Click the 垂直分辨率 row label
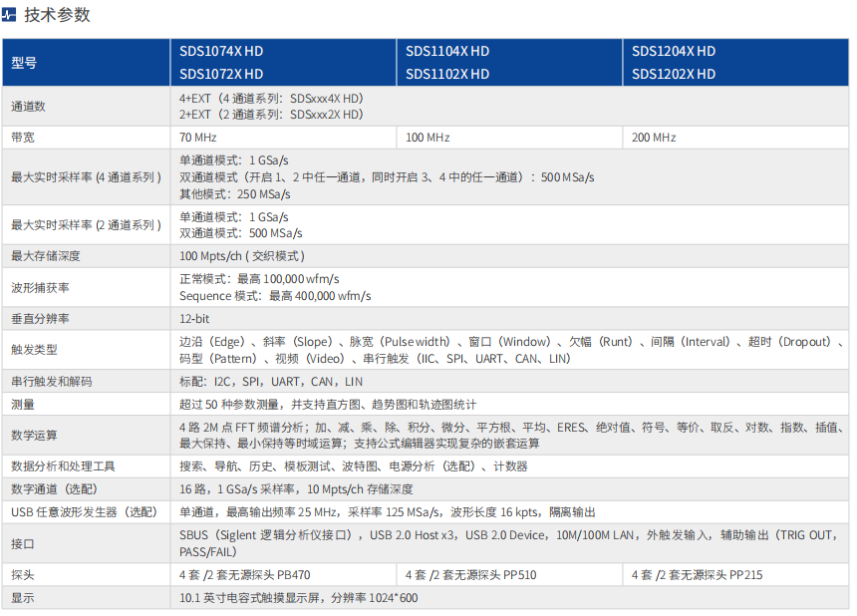This screenshot has width=857, height=616. click(40, 319)
